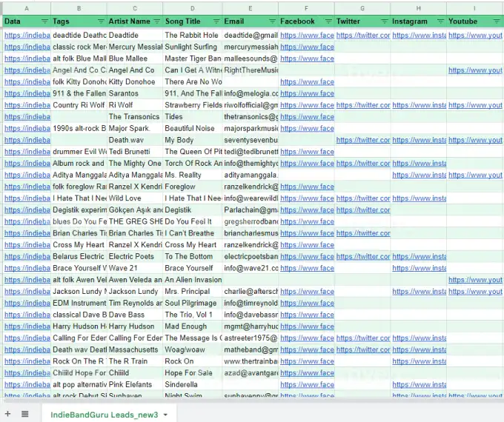The height and width of the screenshot is (422, 504).
Task: Select column A header
Action: (27, 8)
